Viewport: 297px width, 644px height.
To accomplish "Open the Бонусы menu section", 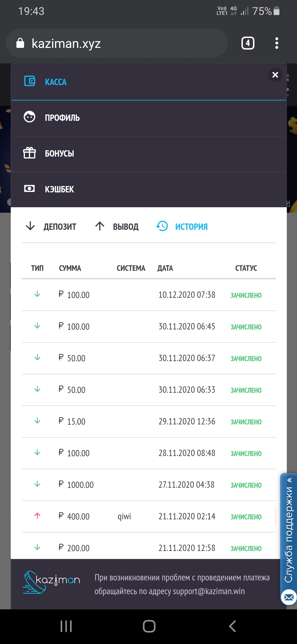I will 59,154.
